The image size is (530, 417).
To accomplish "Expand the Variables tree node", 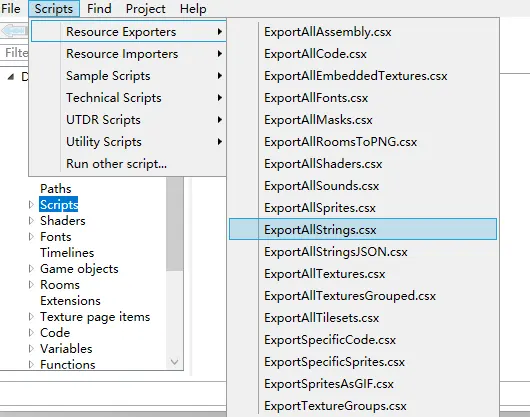I will click(x=31, y=349).
